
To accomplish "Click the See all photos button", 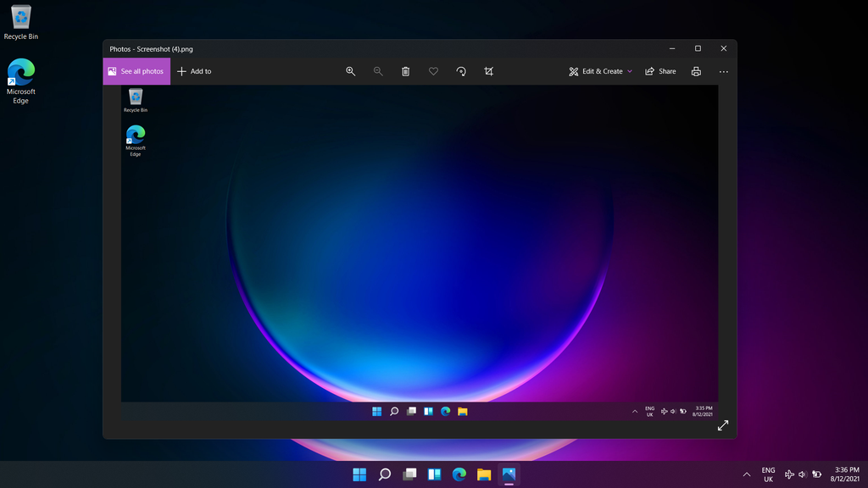I will coord(136,71).
